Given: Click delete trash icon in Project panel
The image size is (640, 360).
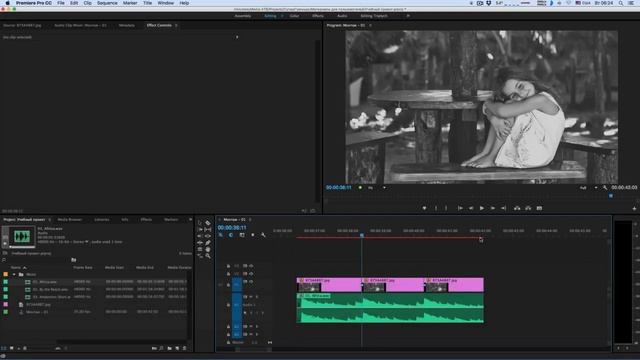Looking at the screenshot, I should 184,348.
